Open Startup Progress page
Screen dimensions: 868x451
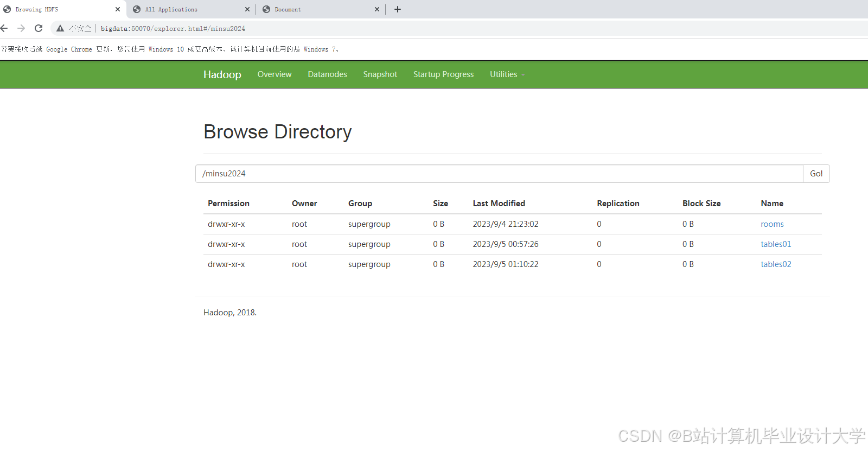444,74
